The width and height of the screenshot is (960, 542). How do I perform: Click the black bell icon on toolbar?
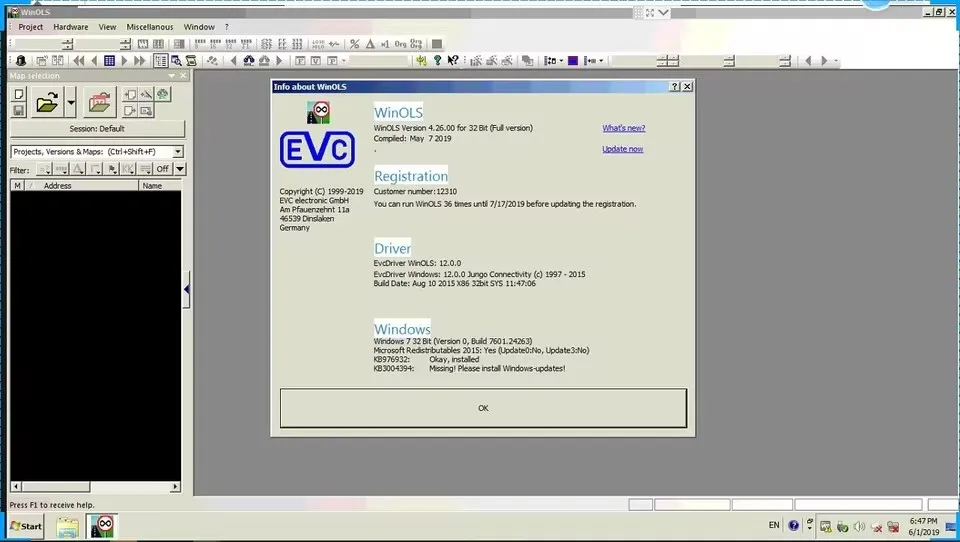(21, 61)
